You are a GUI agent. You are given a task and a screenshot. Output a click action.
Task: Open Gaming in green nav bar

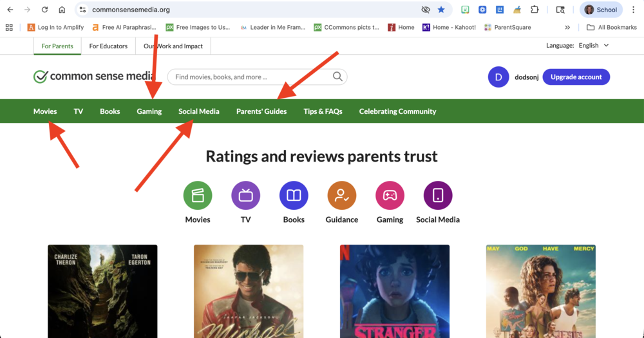149,111
